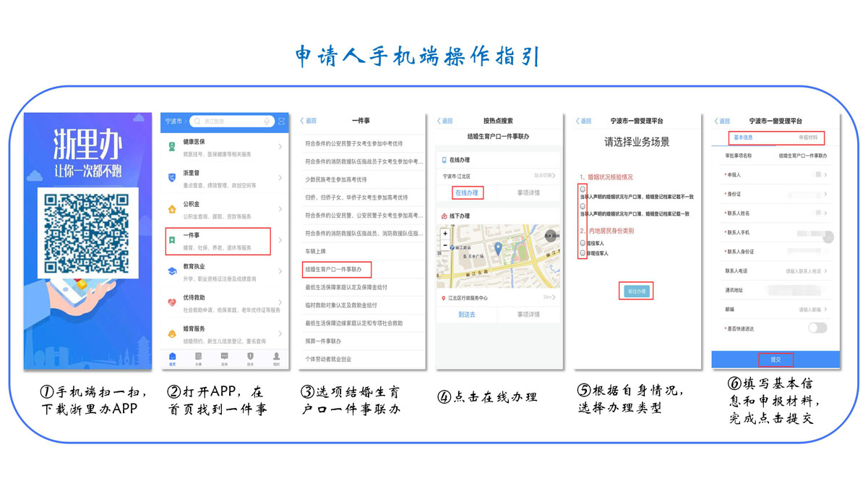Expand the 一件事 row chevron
This screenshot has height=489, width=868.
(x=280, y=241)
